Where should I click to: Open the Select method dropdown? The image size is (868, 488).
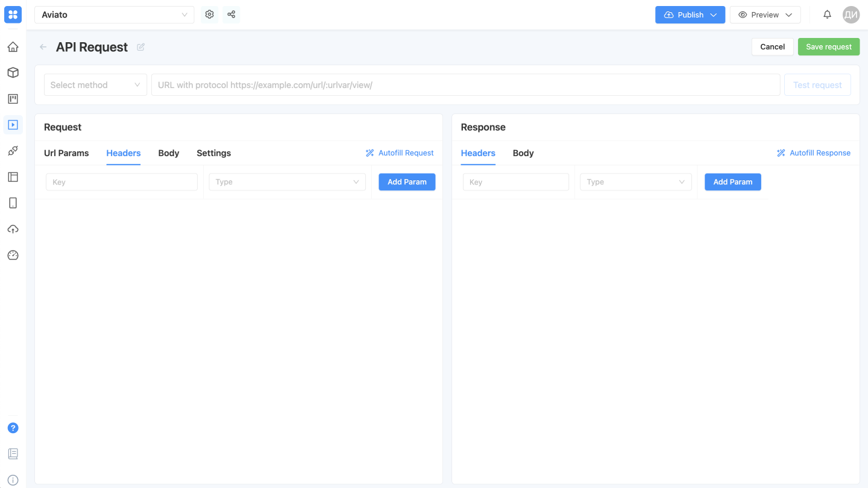(95, 84)
